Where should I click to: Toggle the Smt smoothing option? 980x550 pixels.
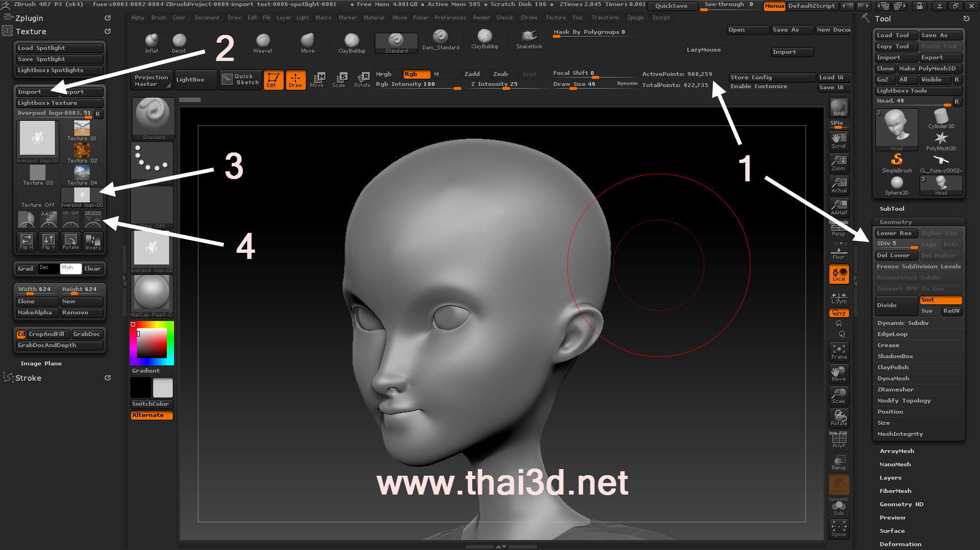(x=940, y=300)
